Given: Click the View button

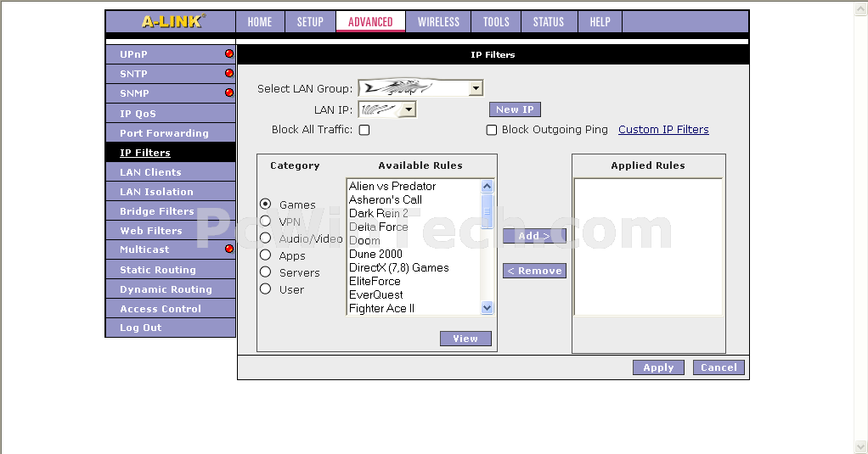Looking at the screenshot, I should (465, 339).
